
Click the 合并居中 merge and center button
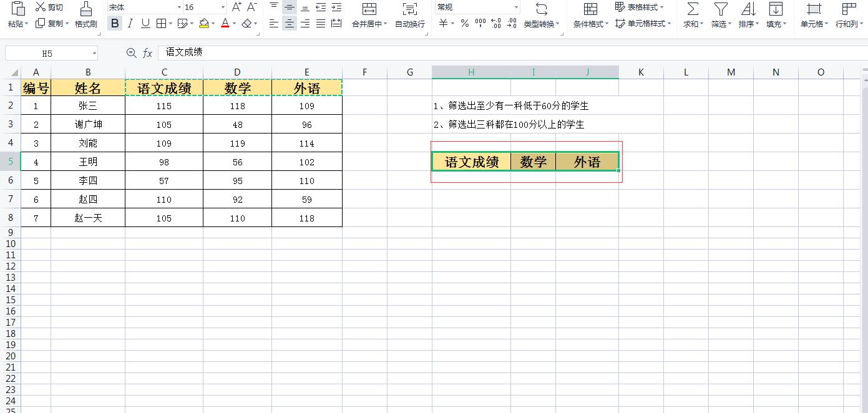point(368,16)
